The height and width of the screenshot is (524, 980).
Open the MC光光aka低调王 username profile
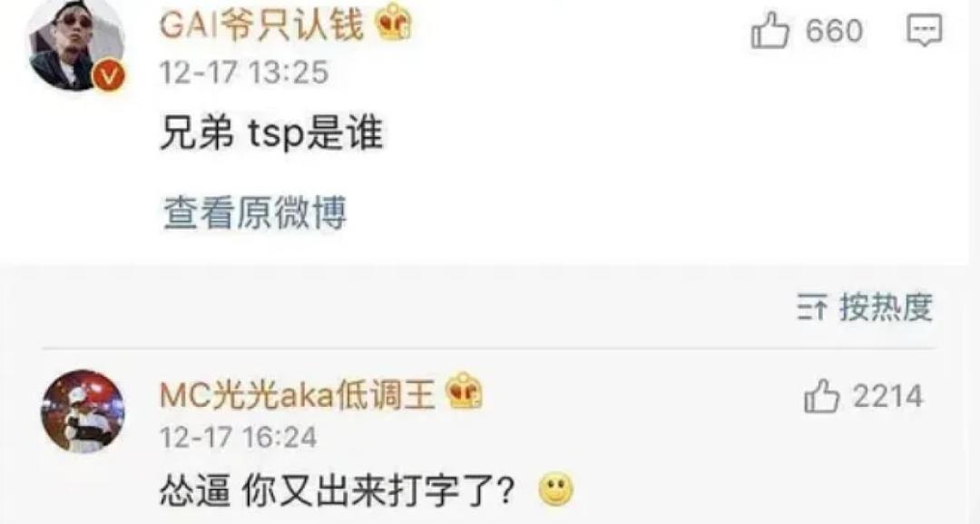coord(297,394)
